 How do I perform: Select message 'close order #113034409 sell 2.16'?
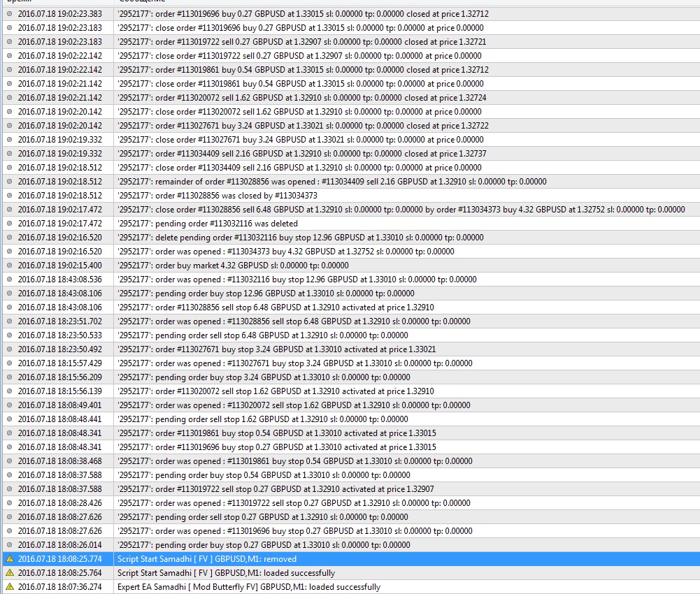click(299, 167)
